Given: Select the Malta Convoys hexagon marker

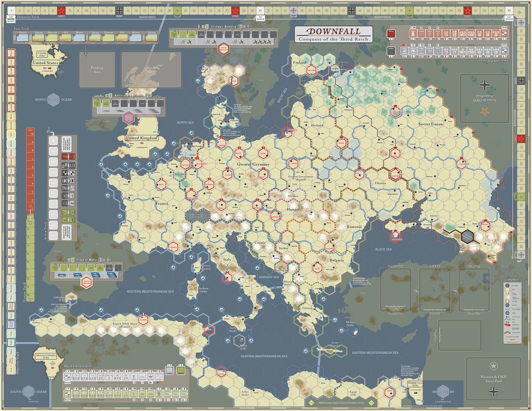Looking at the screenshot, I should click(x=87, y=282).
